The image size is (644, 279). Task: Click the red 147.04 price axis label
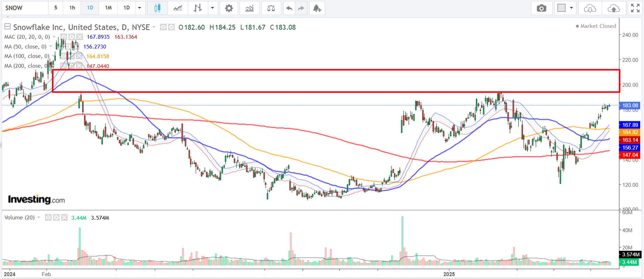pyautogui.click(x=630, y=155)
